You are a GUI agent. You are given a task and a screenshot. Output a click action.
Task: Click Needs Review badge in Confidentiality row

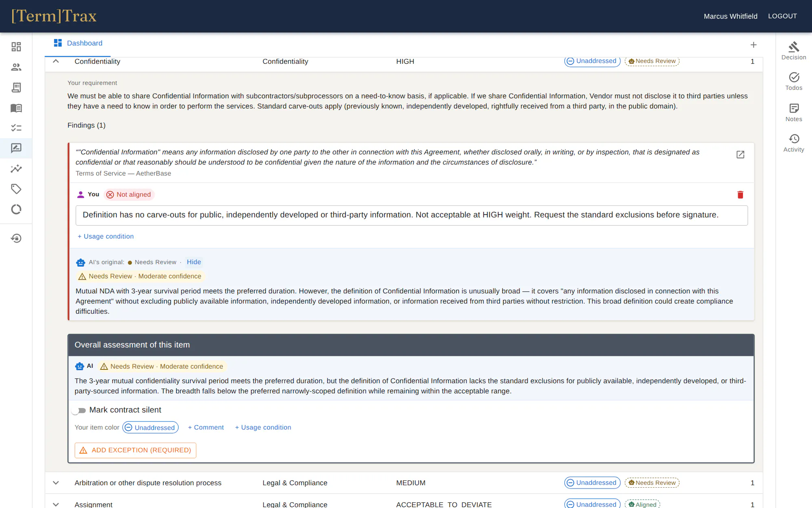[652, 61]
